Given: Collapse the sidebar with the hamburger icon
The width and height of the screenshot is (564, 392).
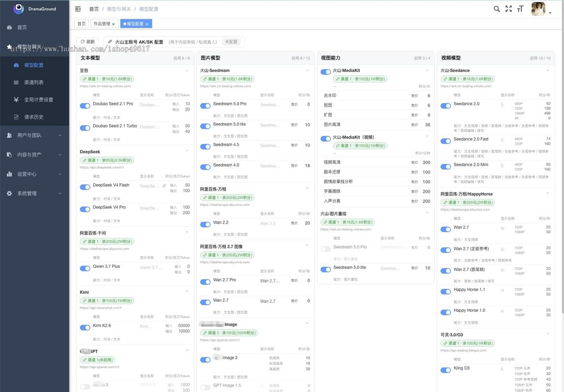Looking at the screenshot, I should 78,9.
